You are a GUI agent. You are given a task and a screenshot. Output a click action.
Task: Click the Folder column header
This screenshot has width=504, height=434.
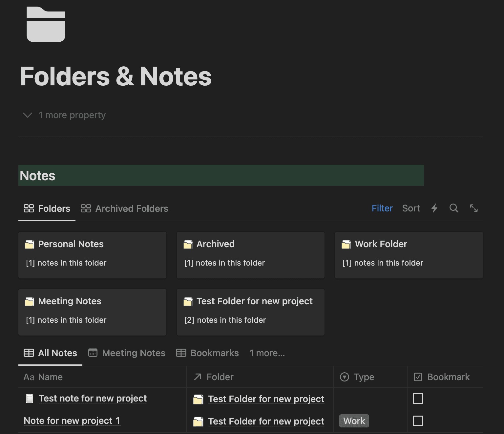260,377
